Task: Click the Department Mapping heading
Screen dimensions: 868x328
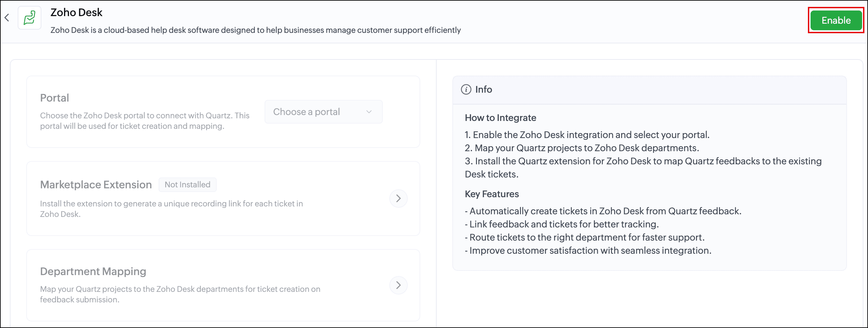Action: (93, 271)
